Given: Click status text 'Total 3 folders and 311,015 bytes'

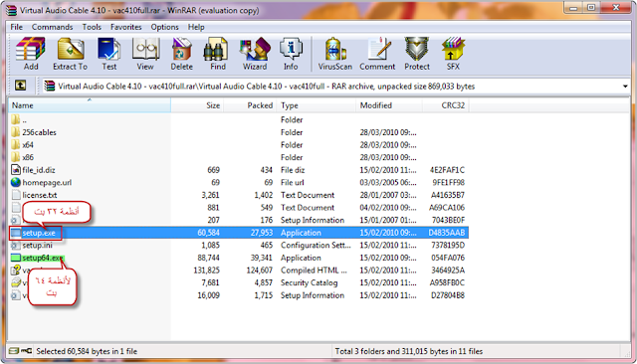Looking at the screenshot, I should 409,351.
